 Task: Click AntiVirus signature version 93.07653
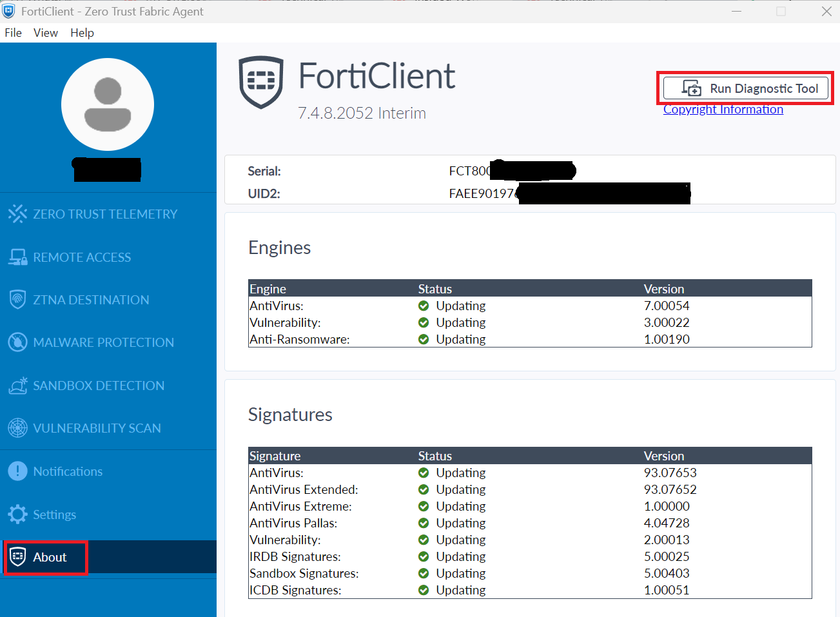tap(670, 473)
